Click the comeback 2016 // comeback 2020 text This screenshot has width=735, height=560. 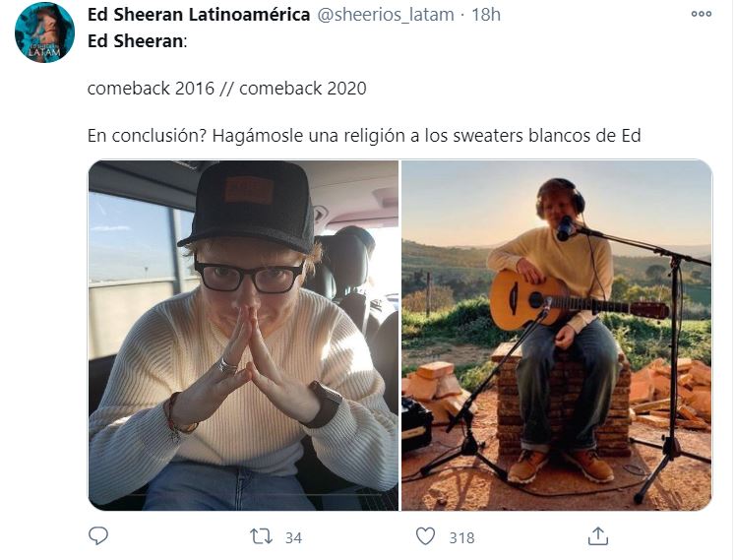pos(227,89)
